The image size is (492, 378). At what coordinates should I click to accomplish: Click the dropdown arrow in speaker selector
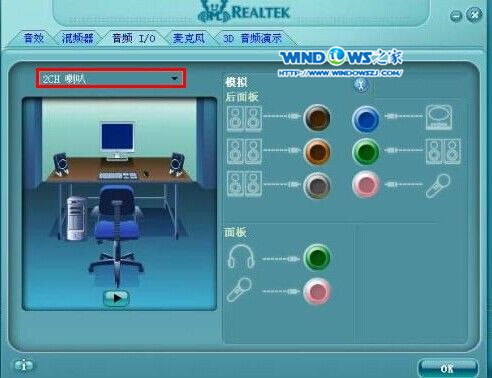coord(174,79)
